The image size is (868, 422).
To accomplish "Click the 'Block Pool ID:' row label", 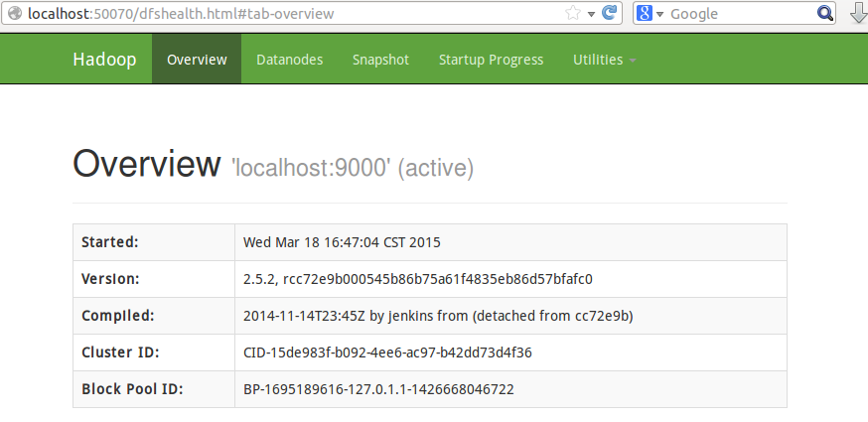I will click(x=132, y=389).
